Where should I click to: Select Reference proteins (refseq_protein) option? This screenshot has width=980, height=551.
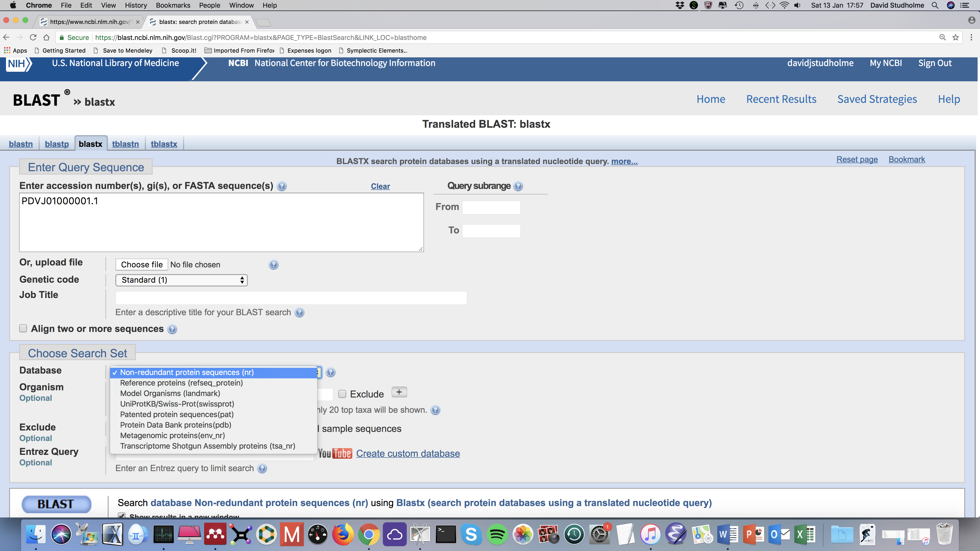tap(181, 383)
